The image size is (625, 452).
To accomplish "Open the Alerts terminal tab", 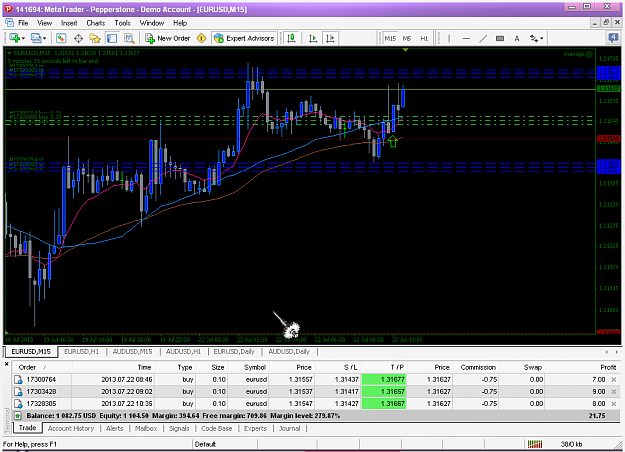I will pos(114,428).
